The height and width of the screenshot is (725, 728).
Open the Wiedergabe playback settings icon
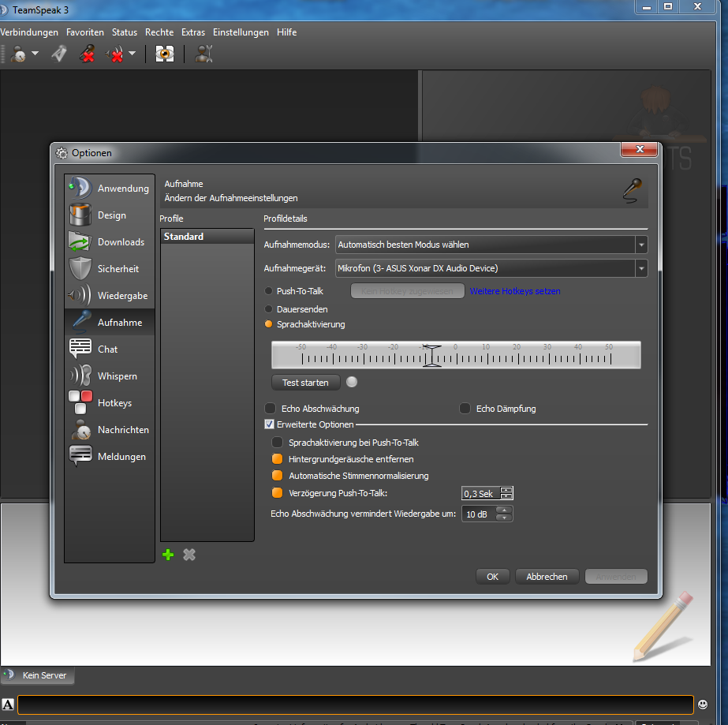(80, 296)
